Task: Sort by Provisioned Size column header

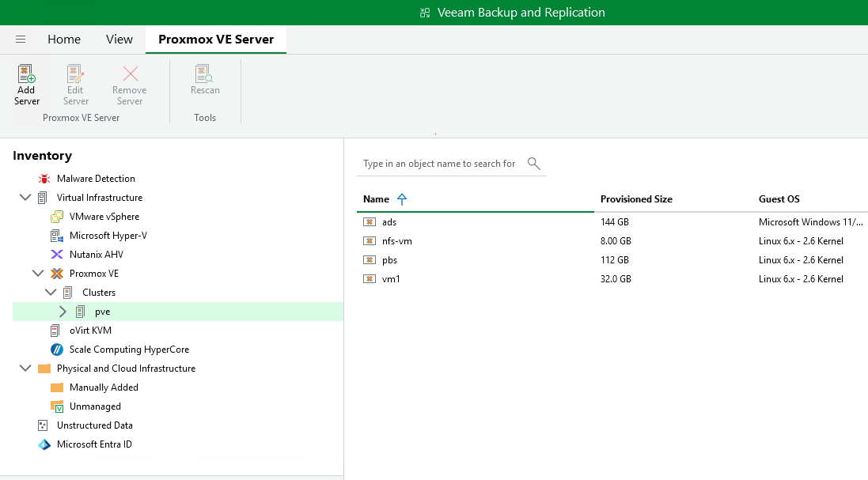Action: tap(637, 199)
